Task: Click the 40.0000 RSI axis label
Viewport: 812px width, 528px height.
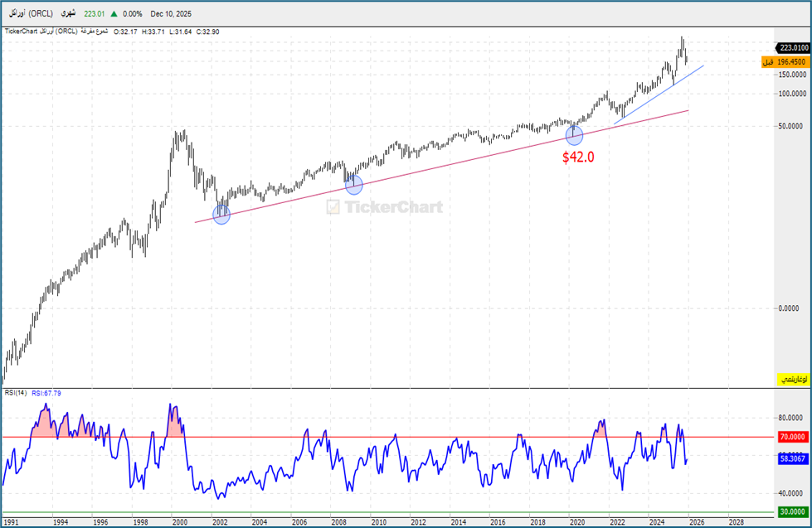Action: click(792, 493)
